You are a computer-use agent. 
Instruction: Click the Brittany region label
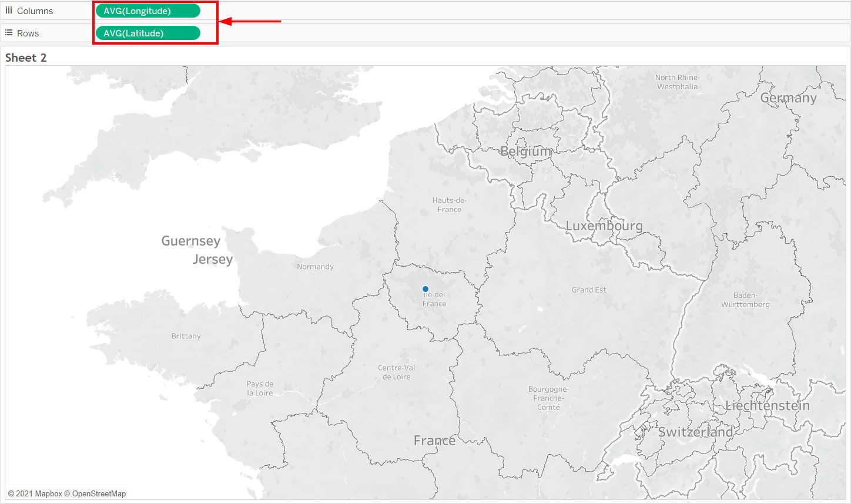(x=186, y=336)
